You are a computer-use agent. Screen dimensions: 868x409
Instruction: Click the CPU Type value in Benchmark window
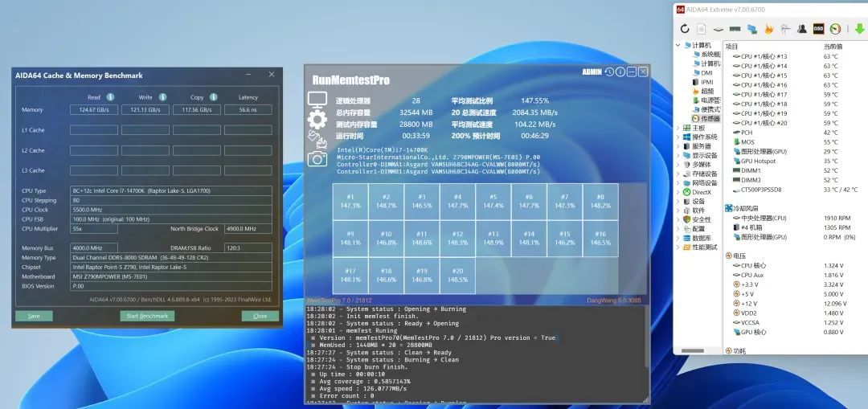click(170, 191)
